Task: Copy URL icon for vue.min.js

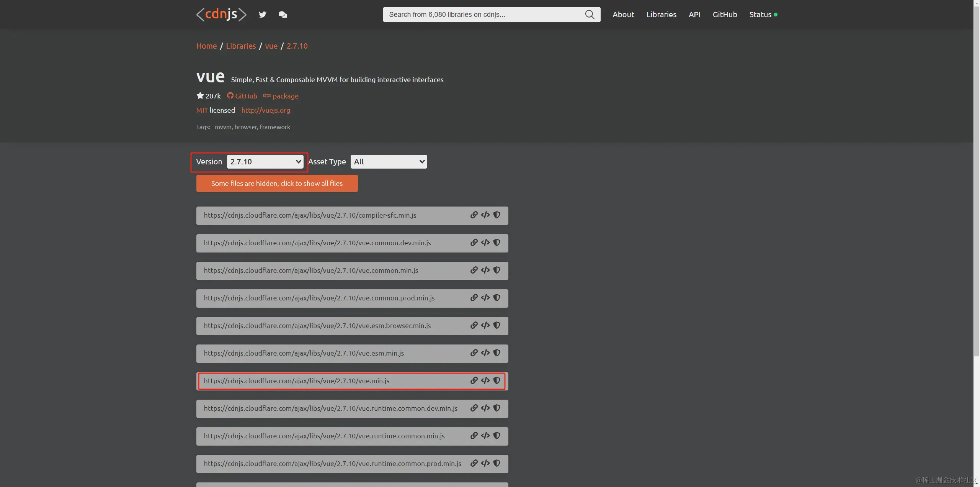Action: pos(474,380)
